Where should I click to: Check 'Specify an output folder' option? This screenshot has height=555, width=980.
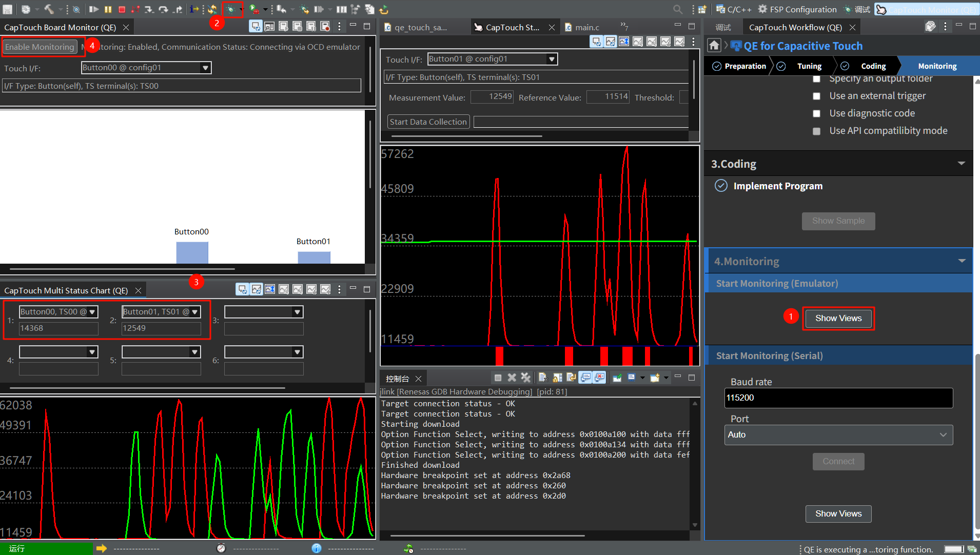[x=816, y=78]
